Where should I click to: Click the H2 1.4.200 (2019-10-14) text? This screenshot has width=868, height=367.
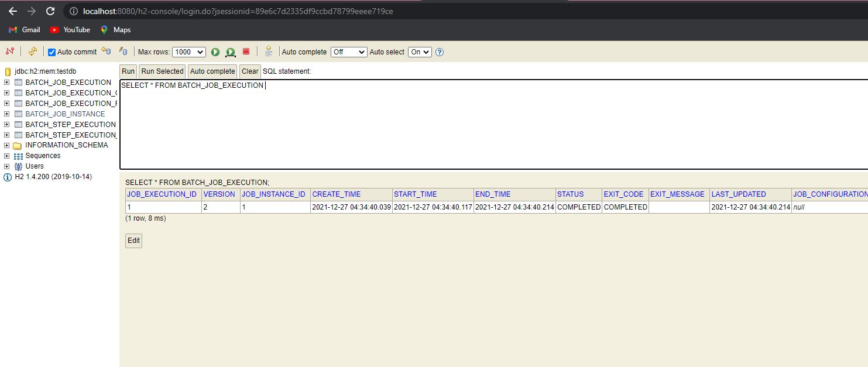tap(53, 177)
